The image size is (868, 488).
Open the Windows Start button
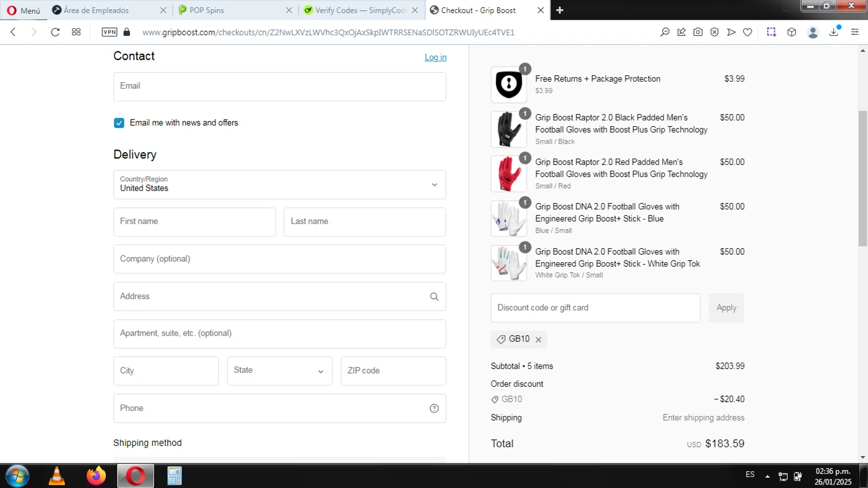[17, 476]
